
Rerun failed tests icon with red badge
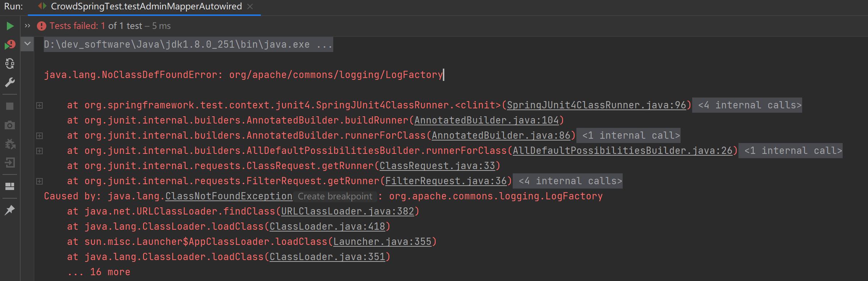(10, 45)
